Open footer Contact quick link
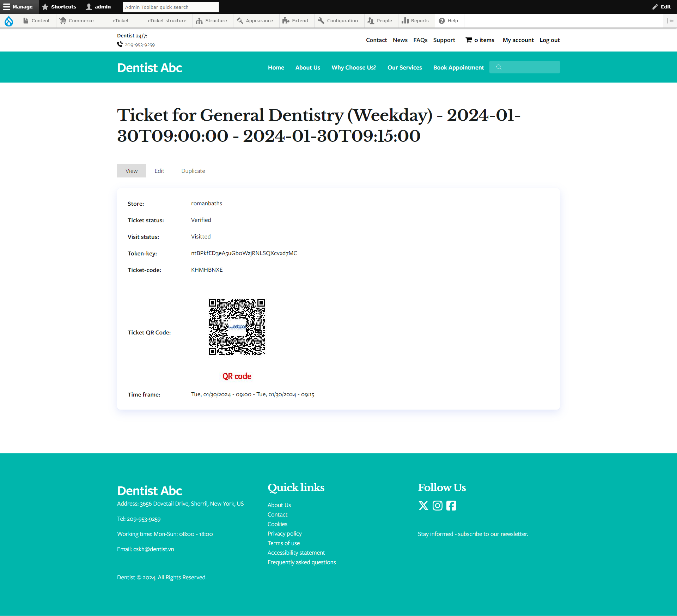The image size is (677, 616). tap(277, 514)
